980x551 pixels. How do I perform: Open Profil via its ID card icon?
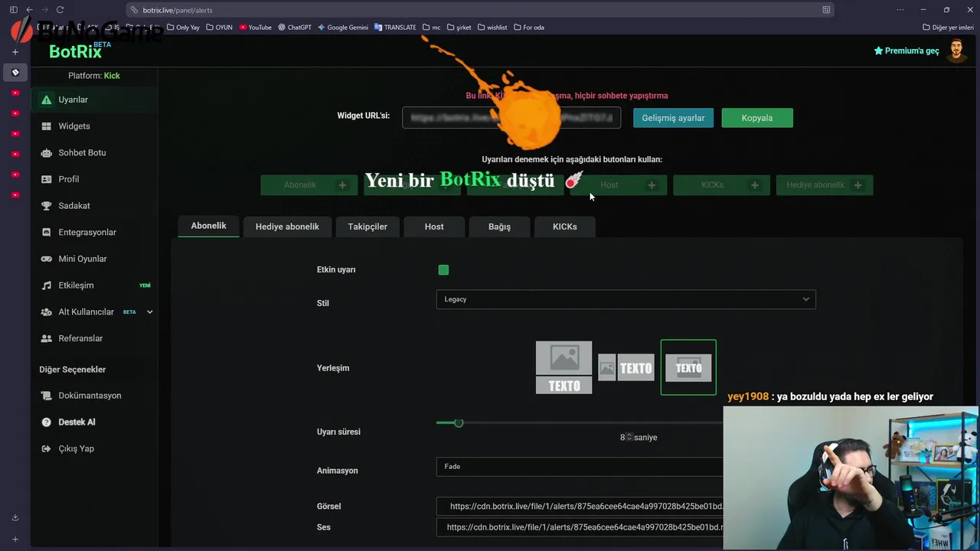(47, 179)
